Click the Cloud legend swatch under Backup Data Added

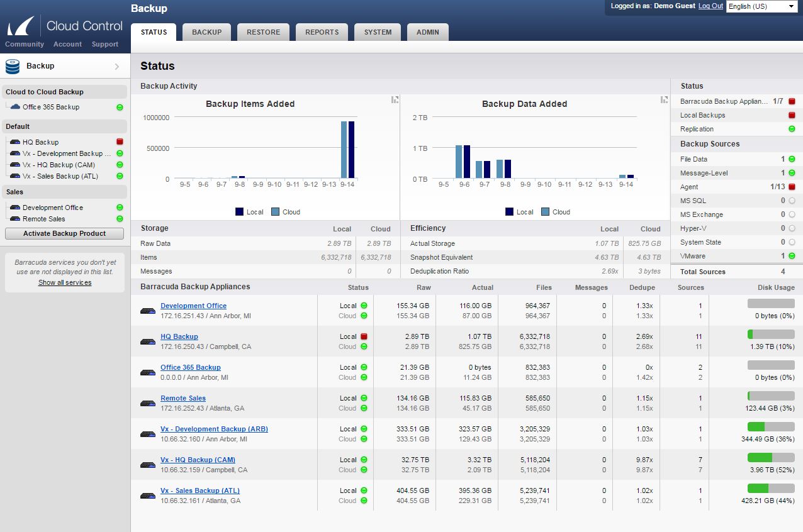[x=545, y=212]
